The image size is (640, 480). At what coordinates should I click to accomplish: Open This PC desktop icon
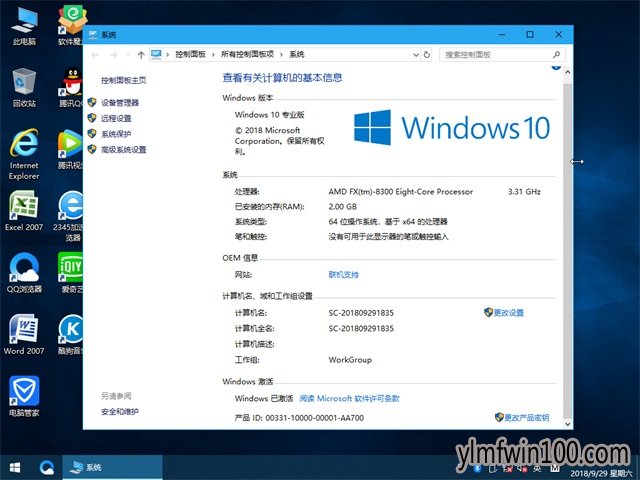click(x=24, y=24)
